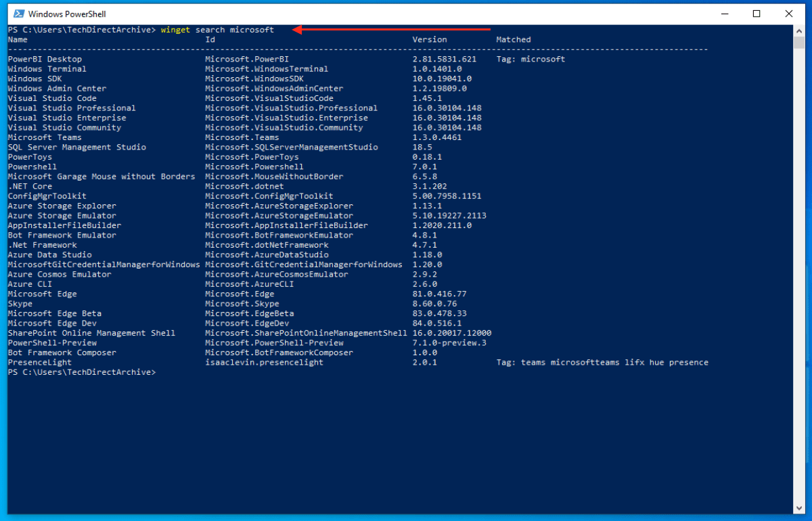Maximize the Windows PowerShell window
This screenshot has height=521, width=812.
(757, 14)
